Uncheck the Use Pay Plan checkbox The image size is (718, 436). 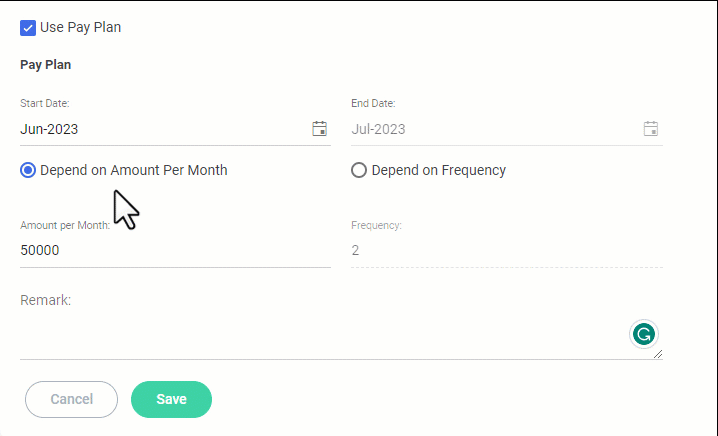28,27
